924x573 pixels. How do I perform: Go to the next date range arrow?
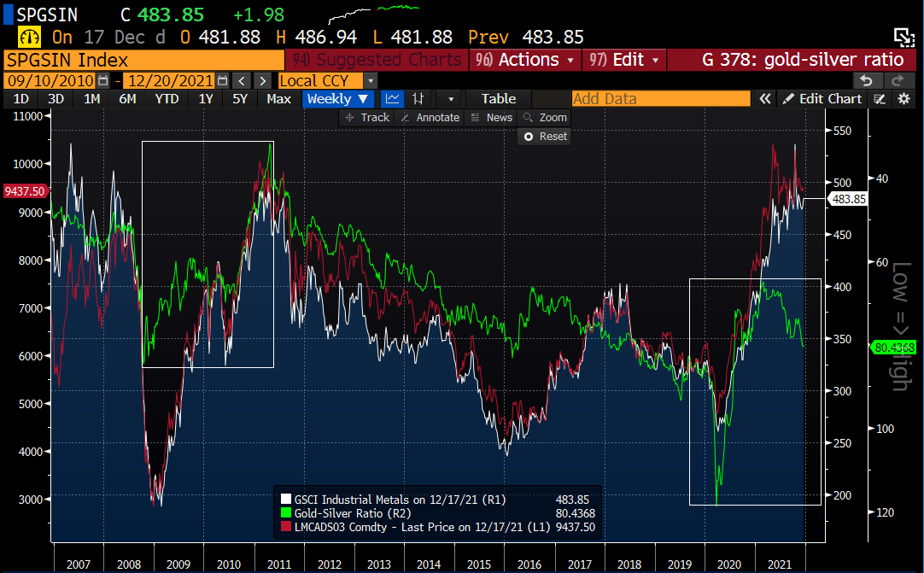(x=263, y=81)
